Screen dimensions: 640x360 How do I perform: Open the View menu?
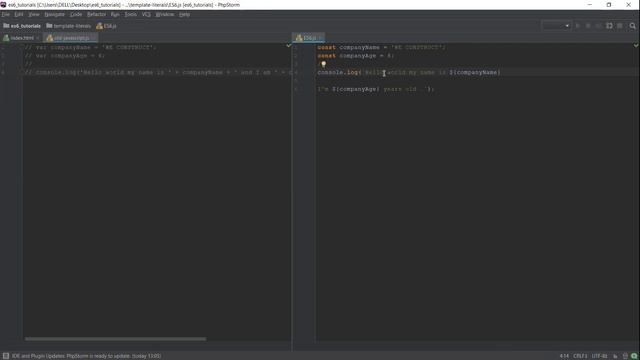coord(34,14)
